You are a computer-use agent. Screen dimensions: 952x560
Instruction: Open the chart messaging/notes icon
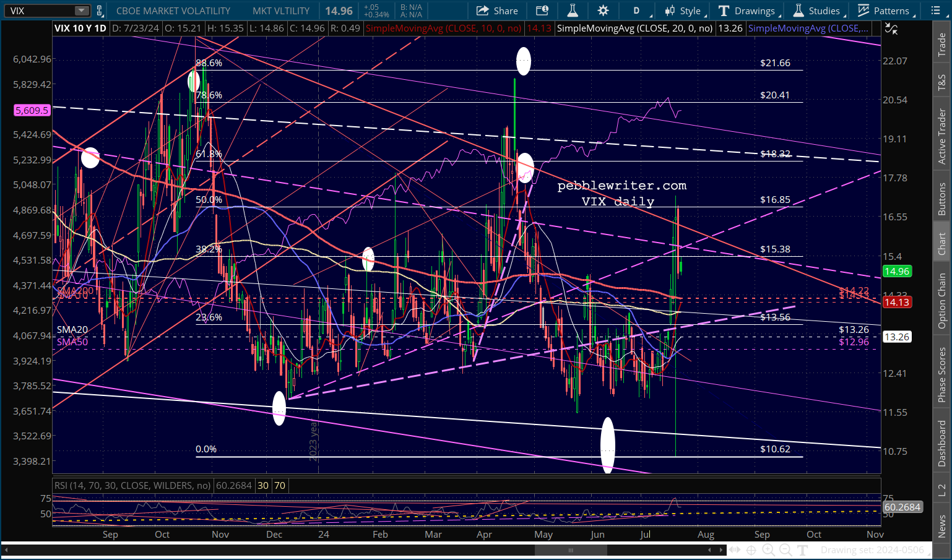[542, 11]
